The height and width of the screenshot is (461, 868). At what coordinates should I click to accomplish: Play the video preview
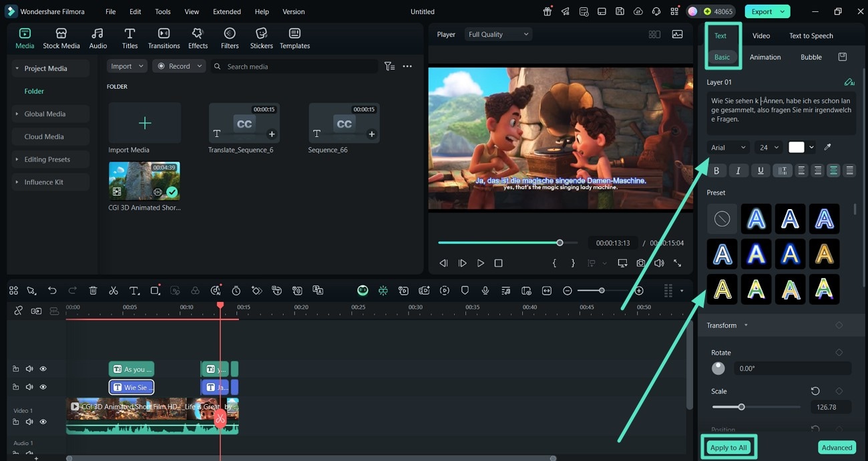pyautogui.click(x=480, y=263)
